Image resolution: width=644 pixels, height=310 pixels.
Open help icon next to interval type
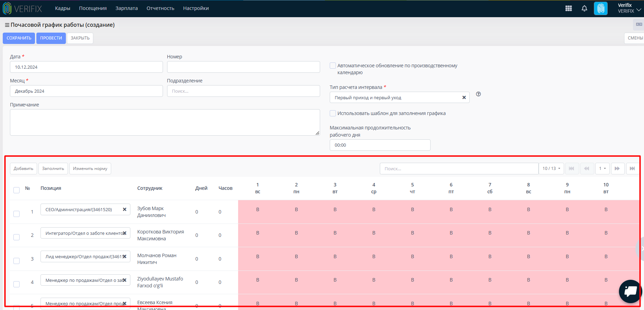478,94
